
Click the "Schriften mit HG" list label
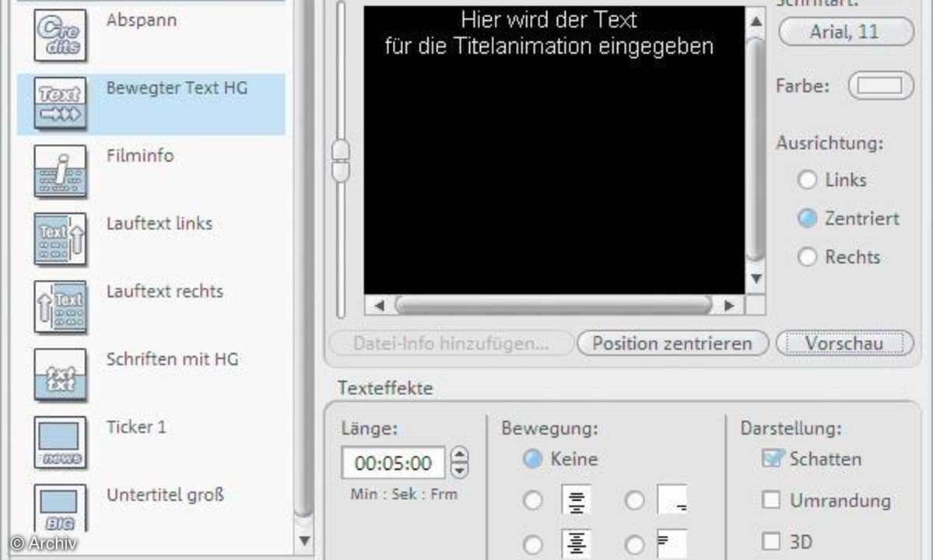click(173, 359)
